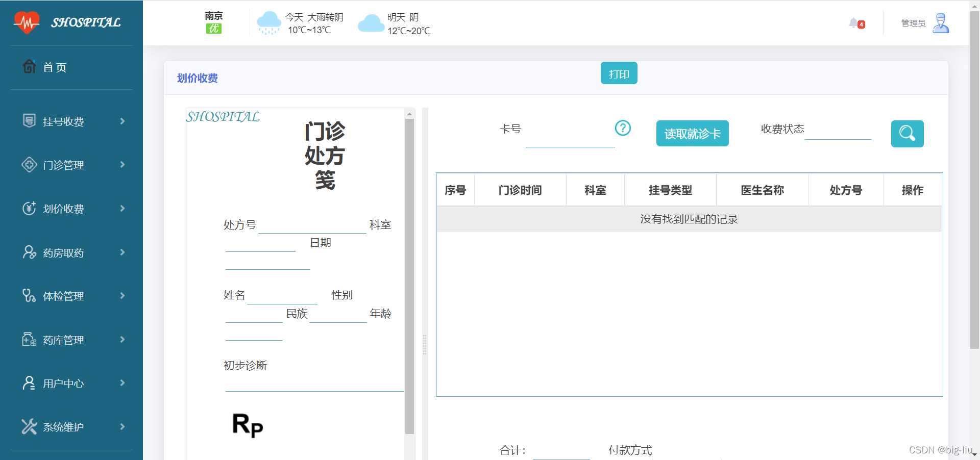The image size is (980, 460).
Task: Click the 门诊处方笺 heading
Action: [x=325, y=156]
